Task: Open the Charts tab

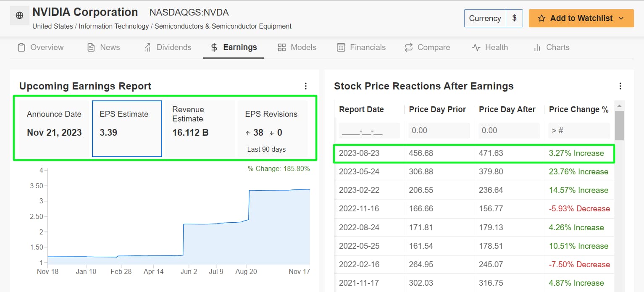Action: click(551, 47)
